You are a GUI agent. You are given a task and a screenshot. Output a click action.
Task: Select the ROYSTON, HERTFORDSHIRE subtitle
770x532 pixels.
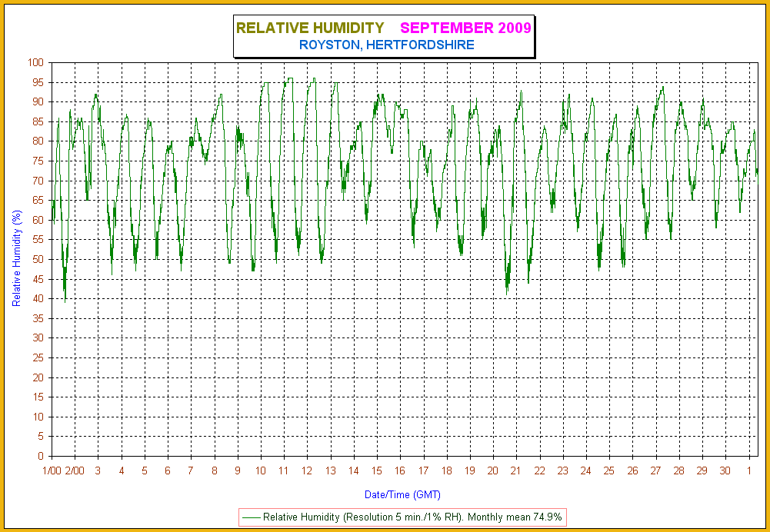pos(386,45)
